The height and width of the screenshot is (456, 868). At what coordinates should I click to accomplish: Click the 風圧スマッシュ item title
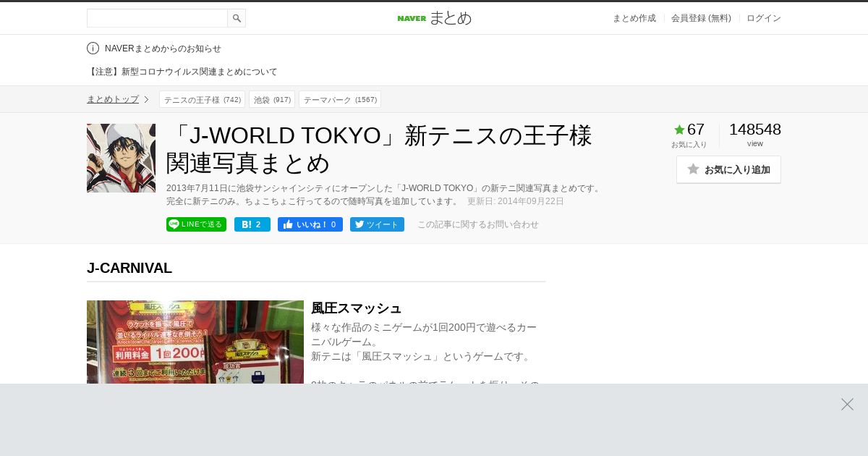[356, 308]
